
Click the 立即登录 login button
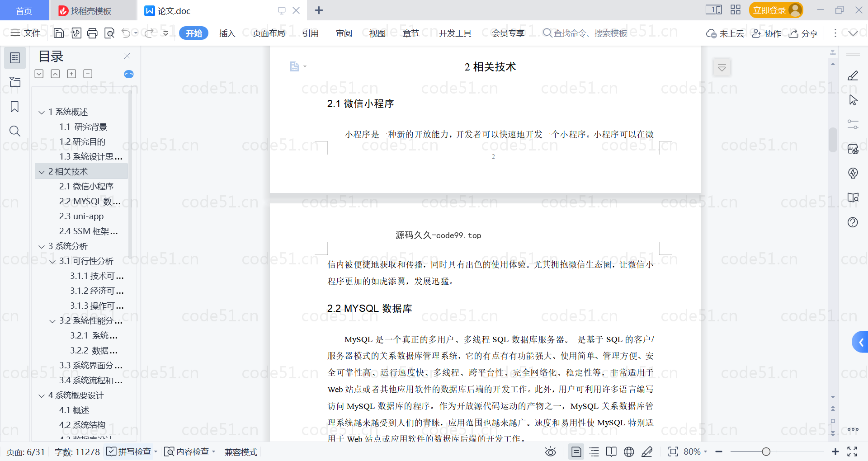[776, 10]
